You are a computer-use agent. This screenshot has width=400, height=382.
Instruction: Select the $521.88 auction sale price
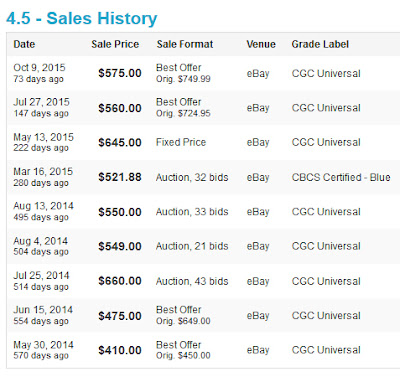pos(120,177)
